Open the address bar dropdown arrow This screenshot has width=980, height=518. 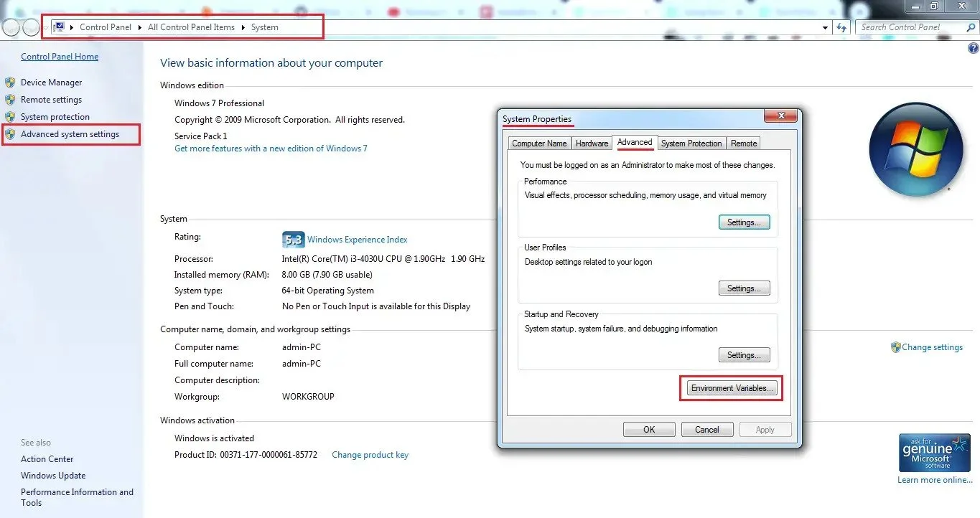[x=826, y=27]
